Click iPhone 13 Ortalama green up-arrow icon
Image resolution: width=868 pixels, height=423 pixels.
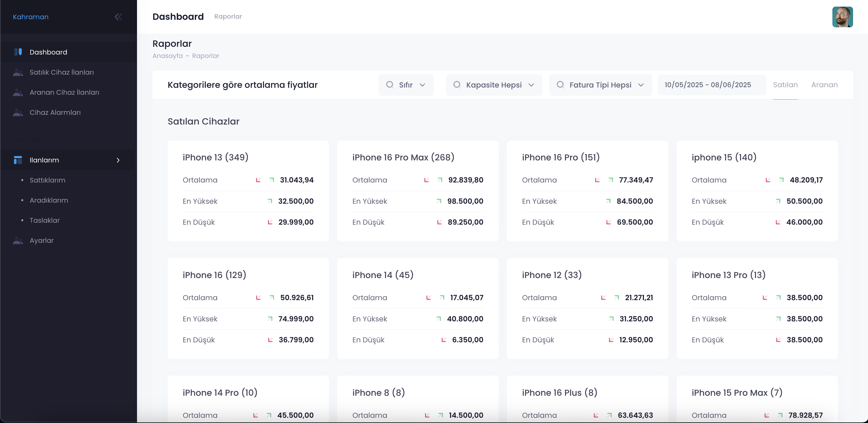(x=272, y=180)
